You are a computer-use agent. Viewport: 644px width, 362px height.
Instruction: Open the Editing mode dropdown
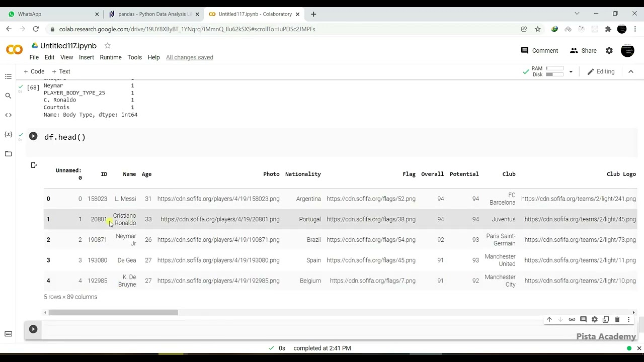point(601,71)
